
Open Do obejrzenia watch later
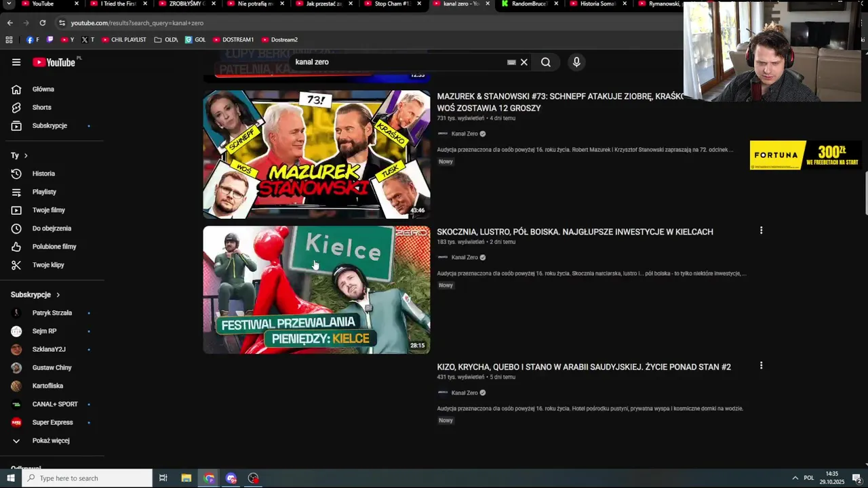point(52,229)
